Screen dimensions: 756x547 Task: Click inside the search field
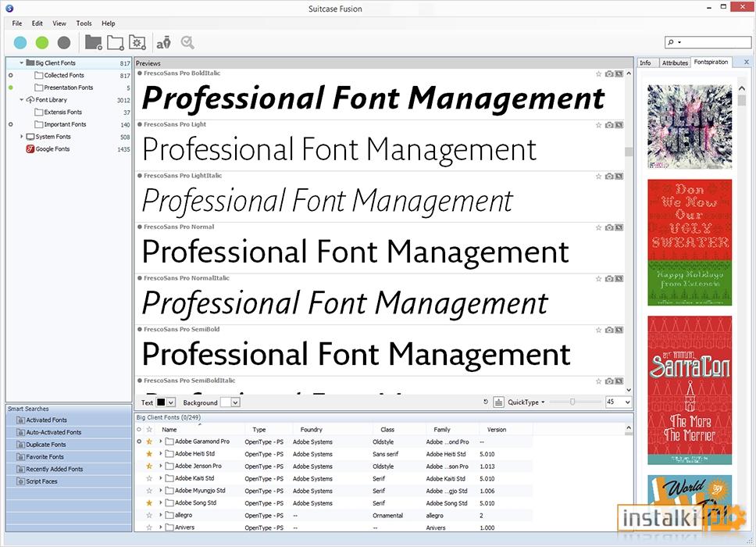pyautogui.click(x=711, y=41)
